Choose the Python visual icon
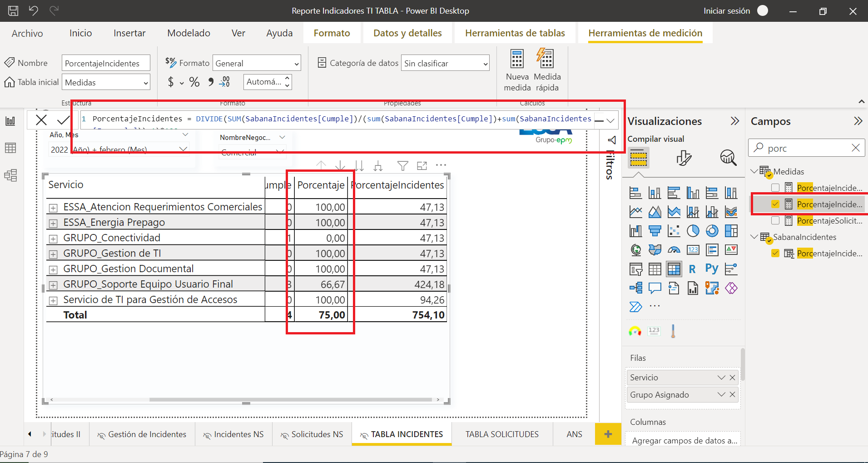The width and height of the screenshot is (868, 463). [712, 269]
